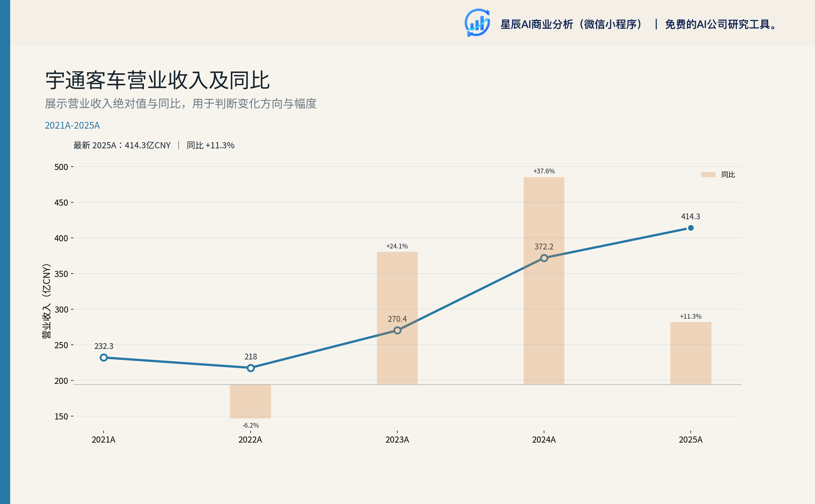Click the x-axis label 2021A
Image resolution: width=815 pixels, height=504 pixels.
[104, 440]
